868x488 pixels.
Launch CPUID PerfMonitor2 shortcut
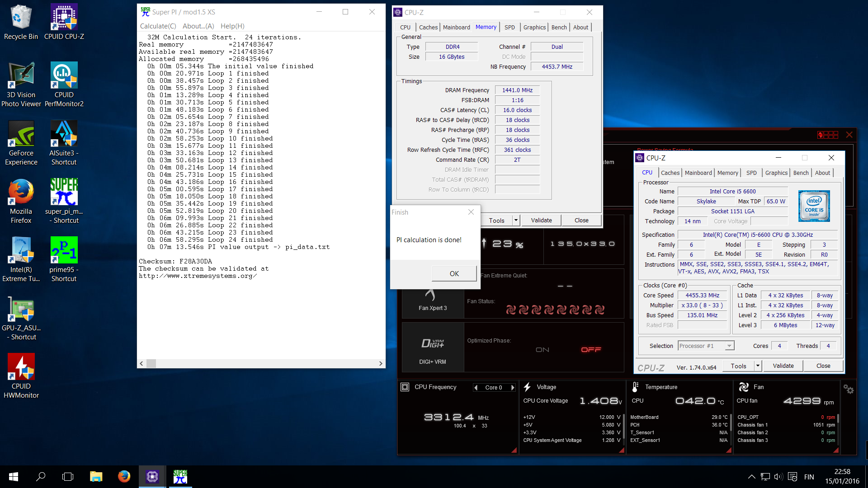pos(64,85)
